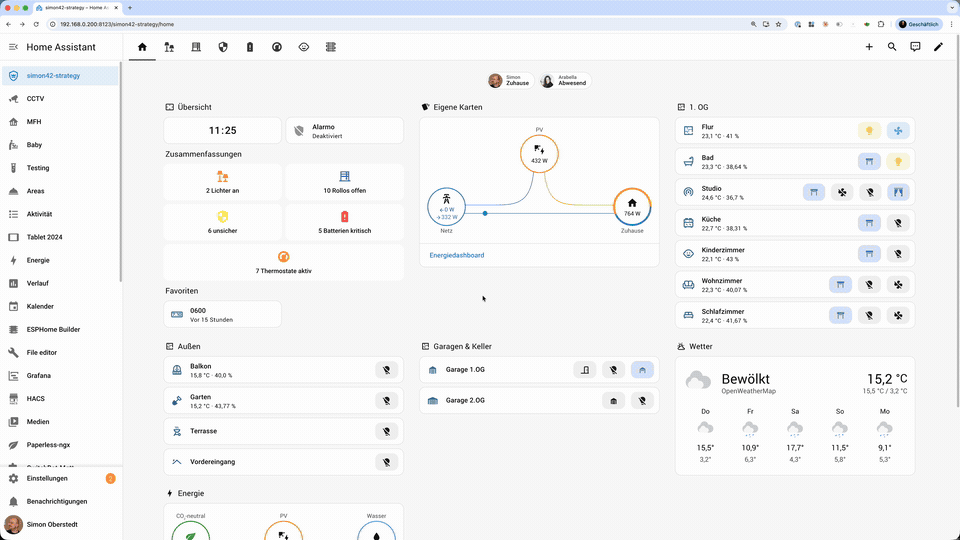Click the PV 432 W energy node
The width and height of the screenshot is (960, 540).
539,154
